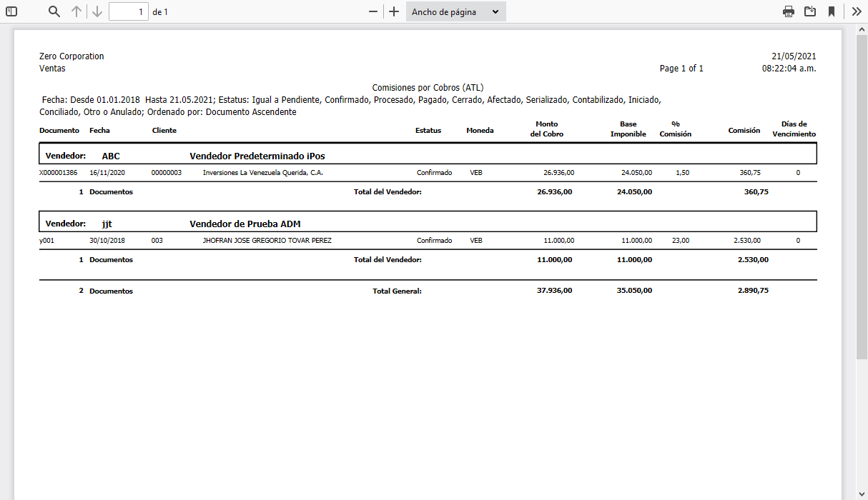The width and height of the screenshot is (868, 500).
Task: Print the Comisiones por Cobros report
Action: 789,11
